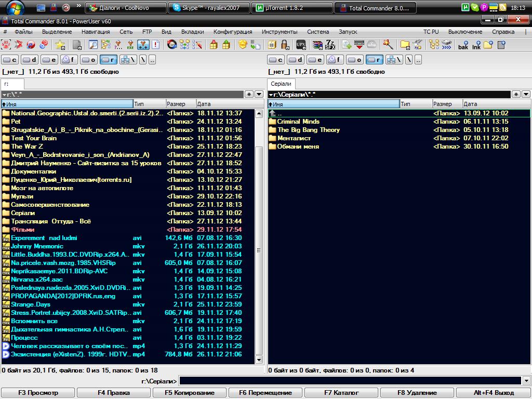Viewport: 532px width, 399px height.
Task: Expand the command line history dropdown
Action: (x=526, y=381)
